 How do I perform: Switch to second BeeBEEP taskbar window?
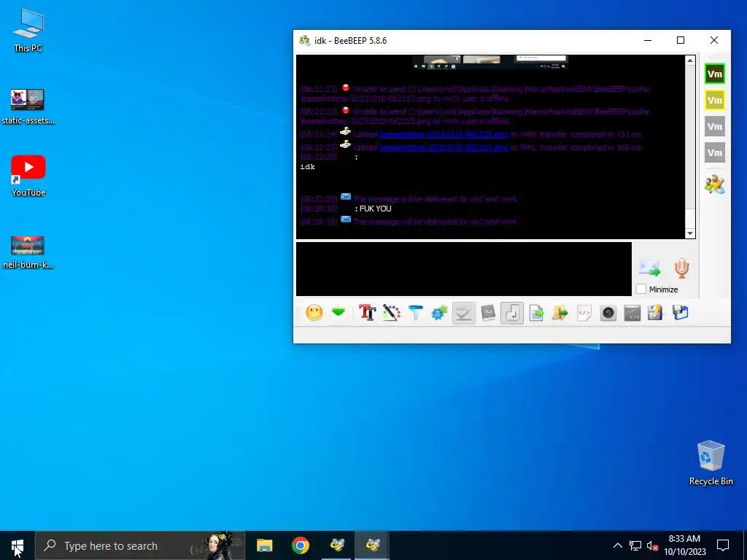click(373, 545)
